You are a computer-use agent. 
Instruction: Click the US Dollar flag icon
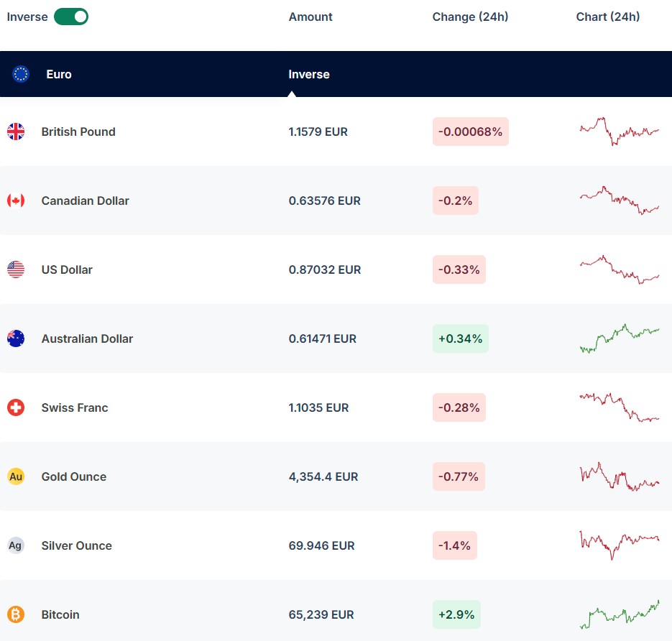point(16,269)
